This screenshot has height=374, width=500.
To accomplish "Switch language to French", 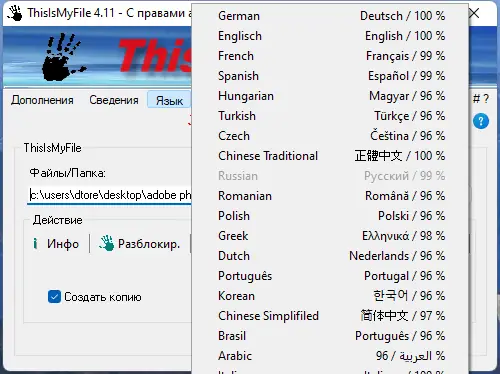I will pyautogui.click(x=331, y=56).
